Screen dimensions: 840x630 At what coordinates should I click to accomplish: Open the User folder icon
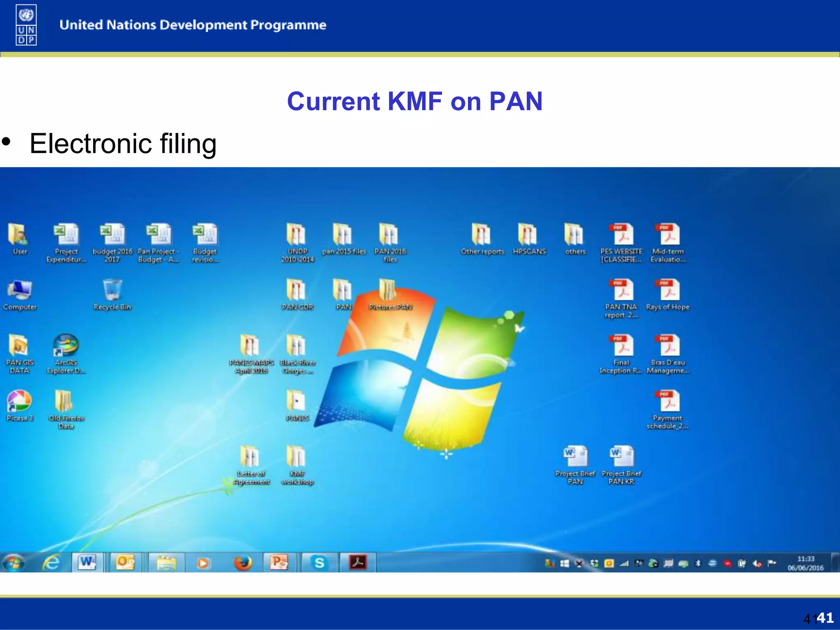18,234
